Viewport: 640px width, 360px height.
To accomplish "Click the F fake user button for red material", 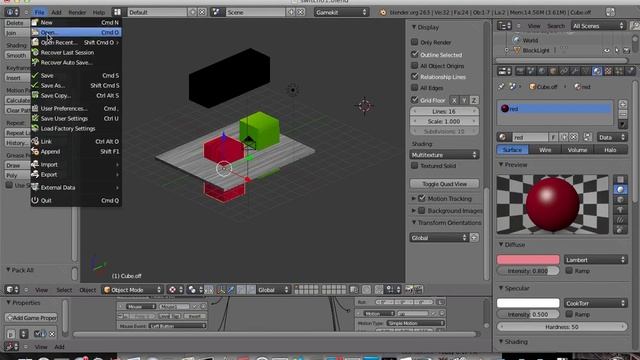I will pyautogui.click(x=553, y=137).
